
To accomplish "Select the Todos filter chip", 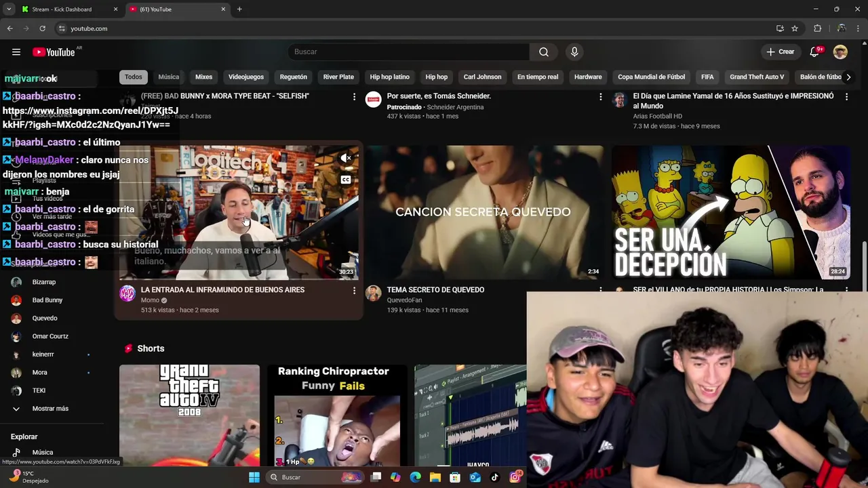I will [x=134, y=77].
